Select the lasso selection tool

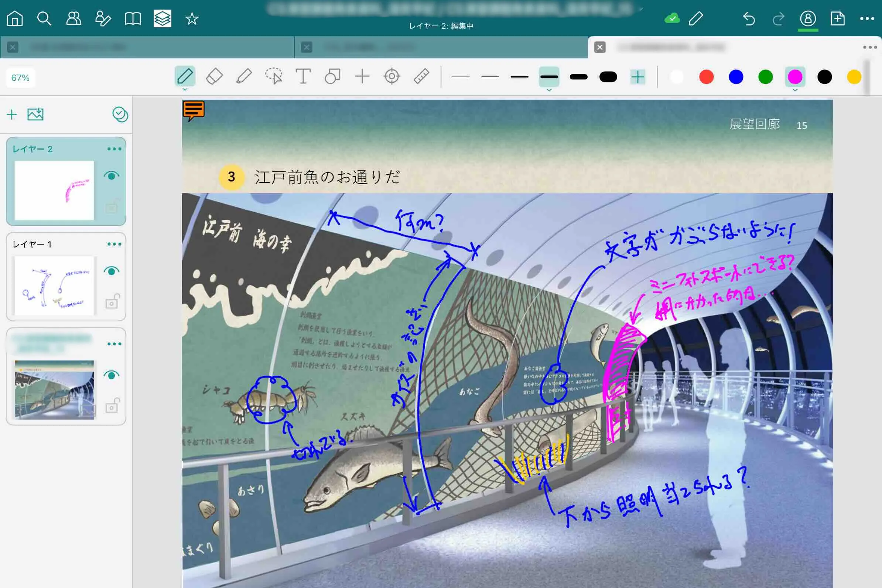pyautogui.click(x=274, y=76)
